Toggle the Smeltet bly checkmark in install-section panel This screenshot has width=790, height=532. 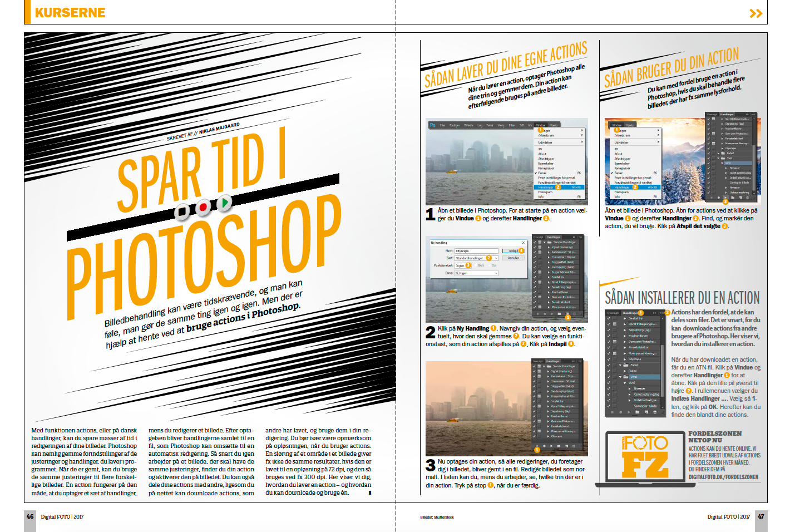point(608,318)
